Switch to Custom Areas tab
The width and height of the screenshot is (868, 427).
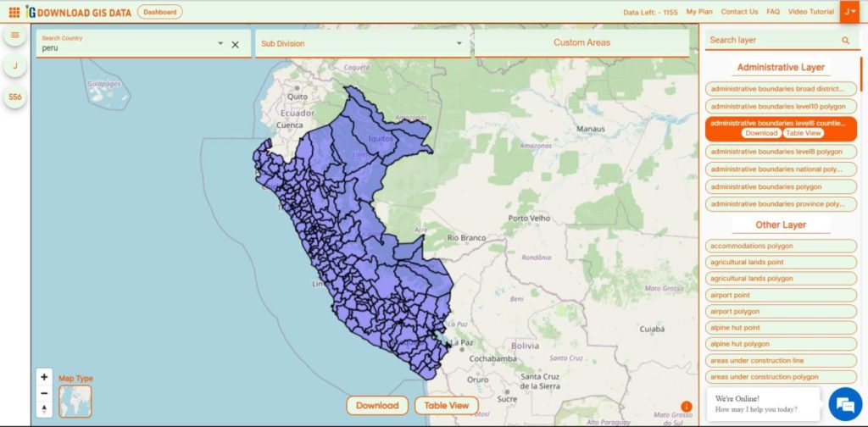581,42
